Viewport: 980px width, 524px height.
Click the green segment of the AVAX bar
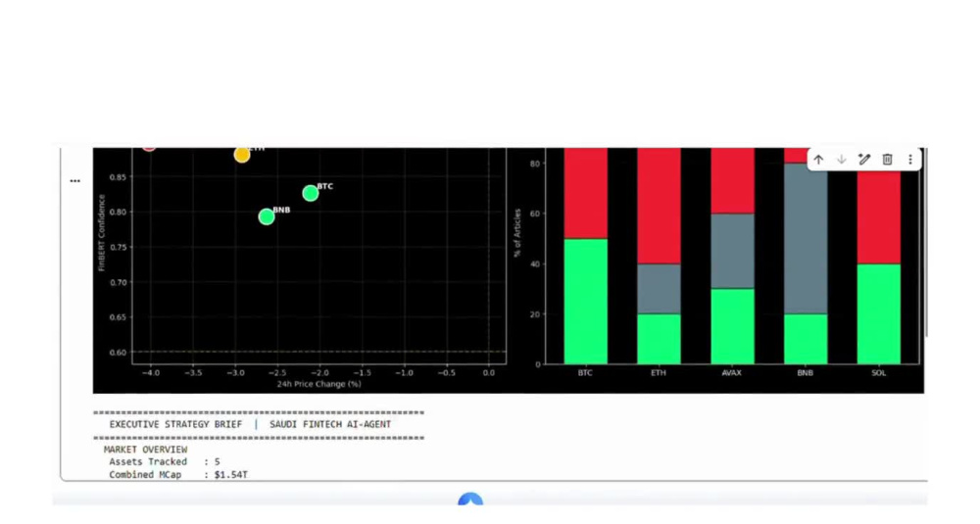[x=732, y=326]
